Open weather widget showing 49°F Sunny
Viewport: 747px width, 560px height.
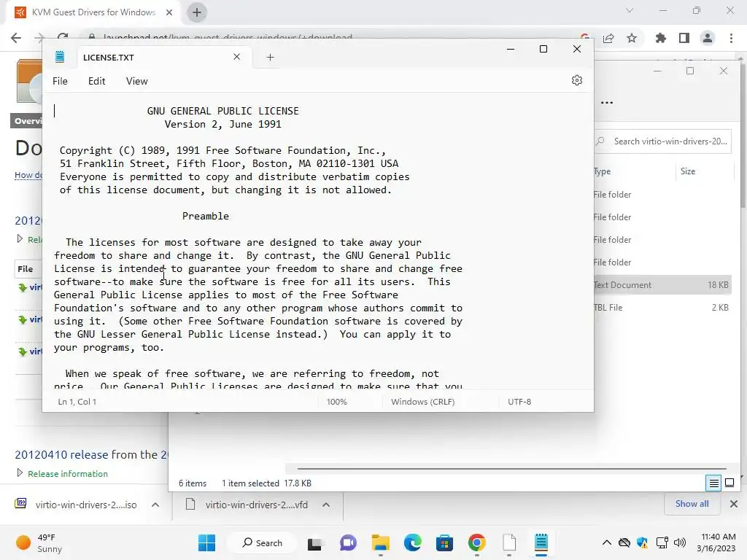point(39,542)
